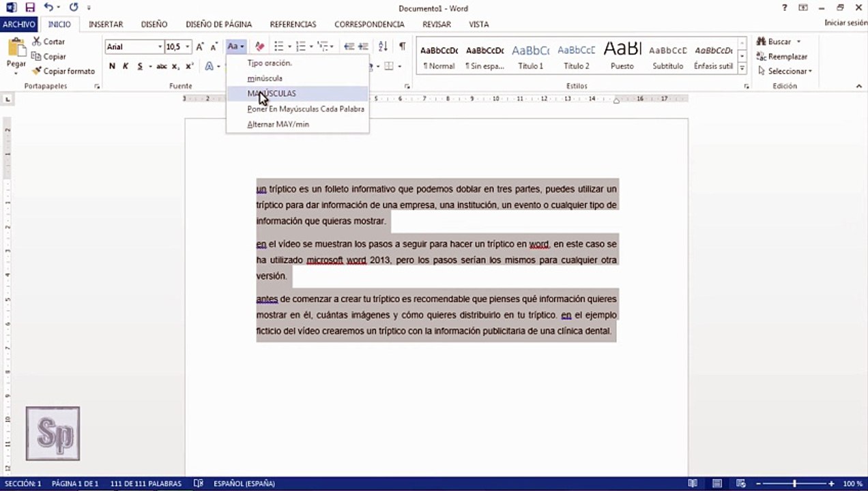
Task: Toggle underline S formatting
Action: [x=140, y=66]
